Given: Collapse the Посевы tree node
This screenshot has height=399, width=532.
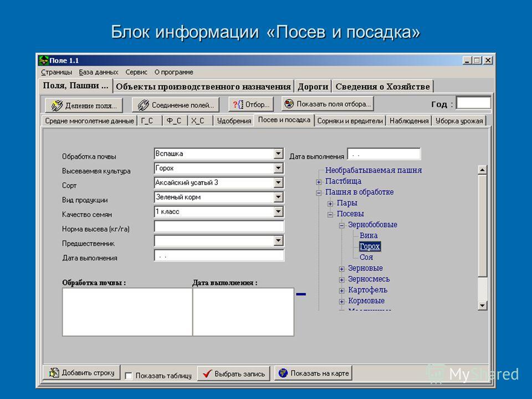Looking at the screenshot, I should click(x=330, y=215).
